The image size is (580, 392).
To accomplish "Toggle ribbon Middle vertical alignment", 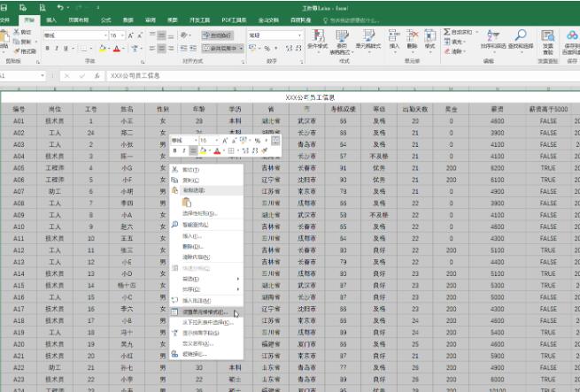I will pyautogui.click(x=161, y=35).
